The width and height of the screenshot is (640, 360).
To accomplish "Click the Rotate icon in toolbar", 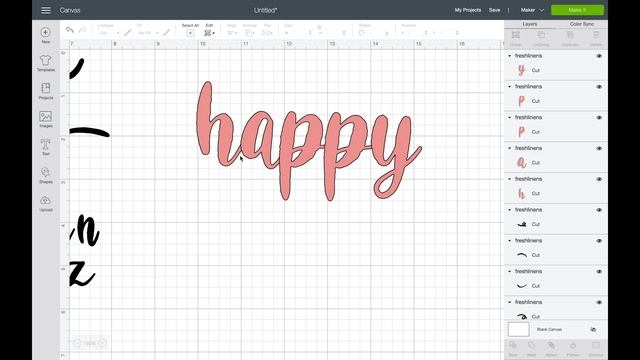I will tap(362, 33).
